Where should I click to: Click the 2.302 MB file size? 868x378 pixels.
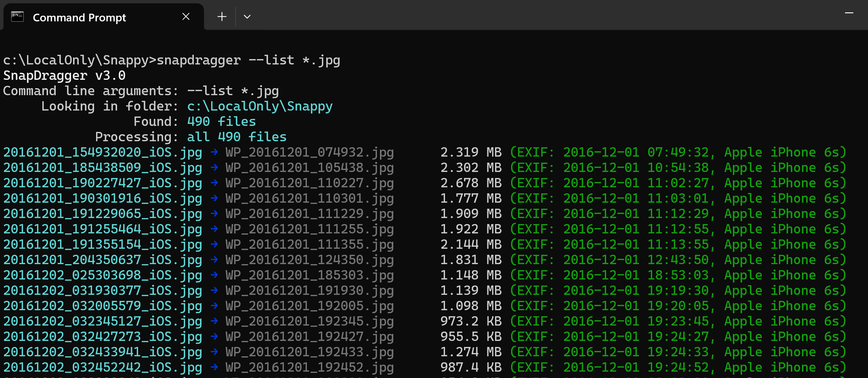tap(471, 168)
